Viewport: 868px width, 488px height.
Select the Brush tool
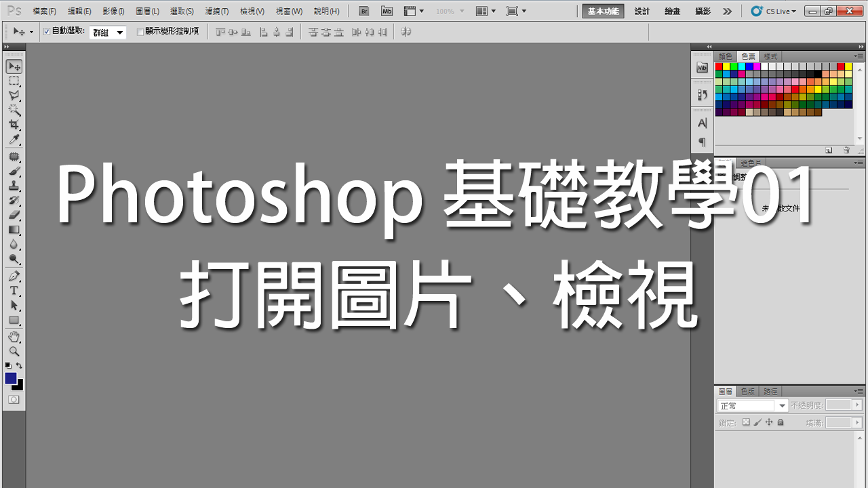tap(14, 171)
